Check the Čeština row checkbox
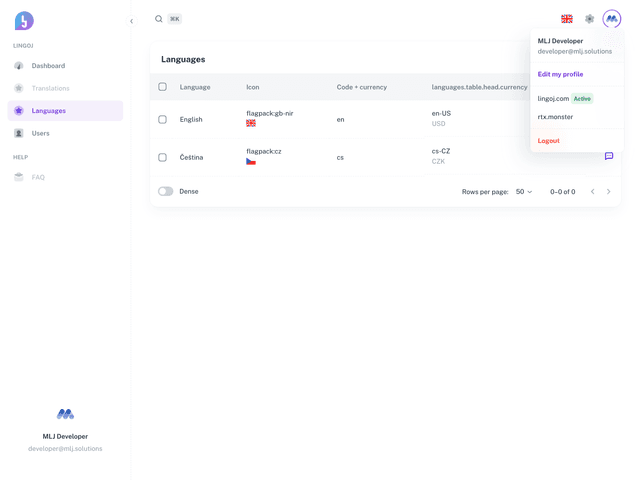 click(x=163, y=157)
